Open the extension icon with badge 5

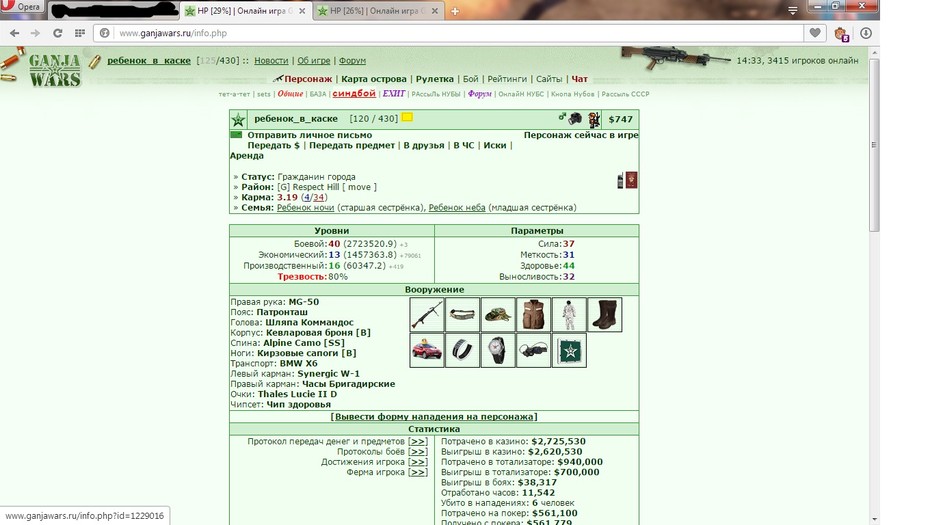click(841, 34)
